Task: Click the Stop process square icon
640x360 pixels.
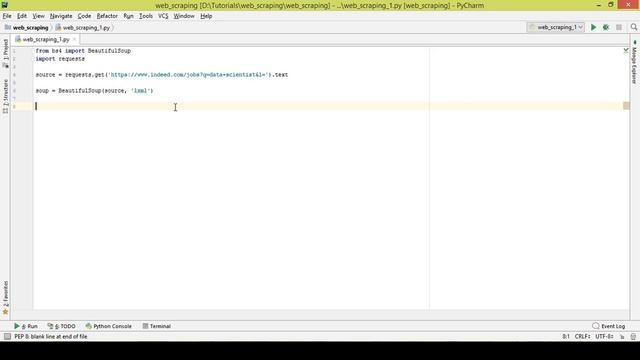Action: click(x=619, y=27)
